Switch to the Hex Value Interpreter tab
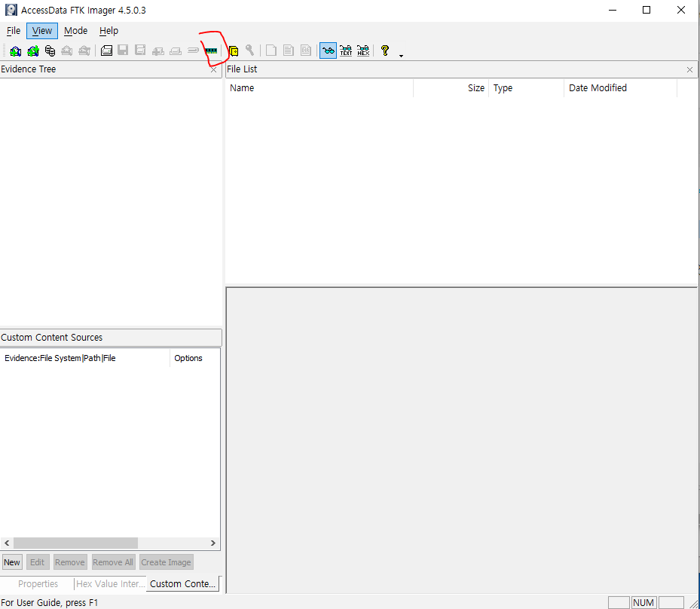 point(110,583)
